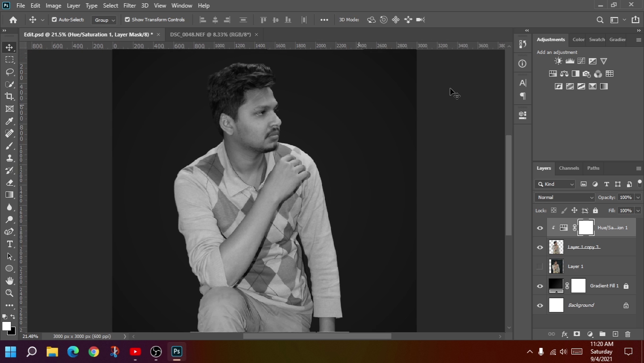This screenshot has width=644, height=363.
Task: Delete layer with trash icon
Action: point(627,334)
